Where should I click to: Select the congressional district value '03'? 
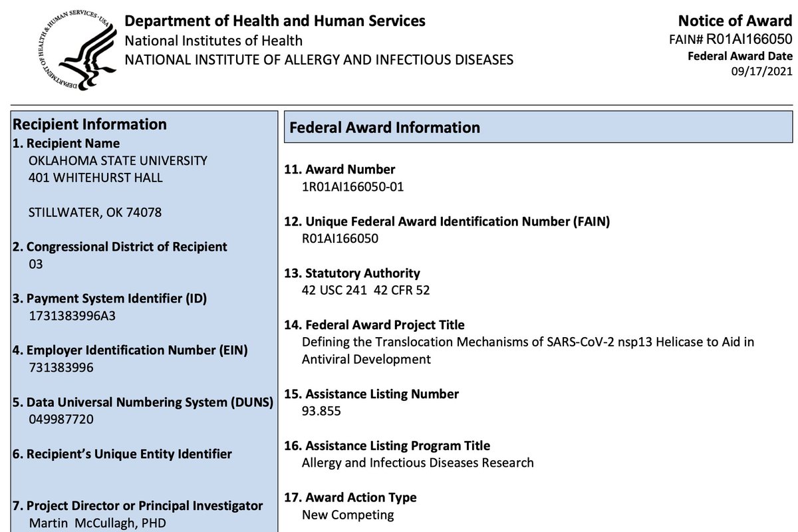coord(36,264)
